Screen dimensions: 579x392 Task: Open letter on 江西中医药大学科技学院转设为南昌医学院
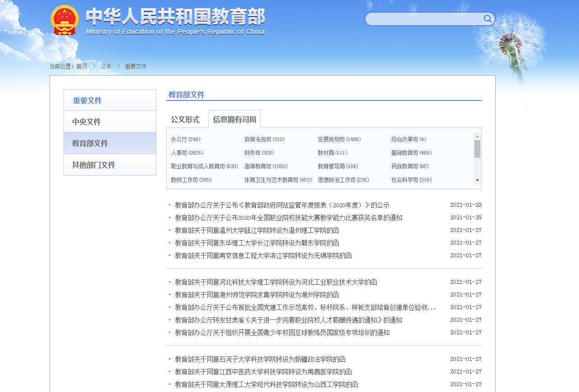[x=264, y=372]
